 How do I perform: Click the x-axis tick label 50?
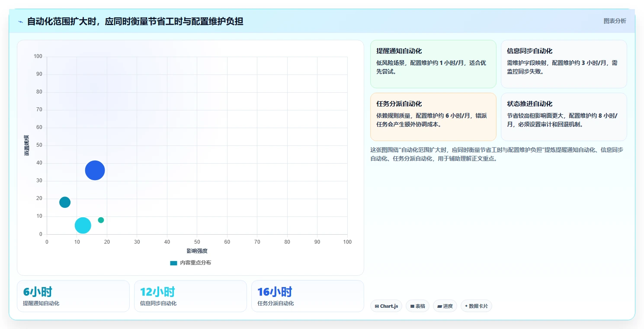(x=197, y=242)
